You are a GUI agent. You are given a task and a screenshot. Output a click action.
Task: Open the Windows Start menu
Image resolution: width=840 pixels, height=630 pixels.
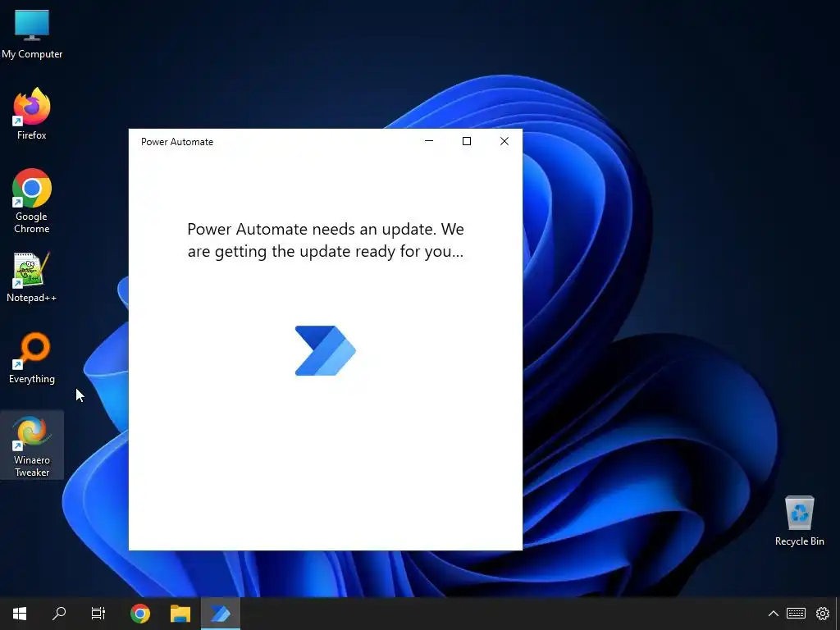tap(20, 614)
